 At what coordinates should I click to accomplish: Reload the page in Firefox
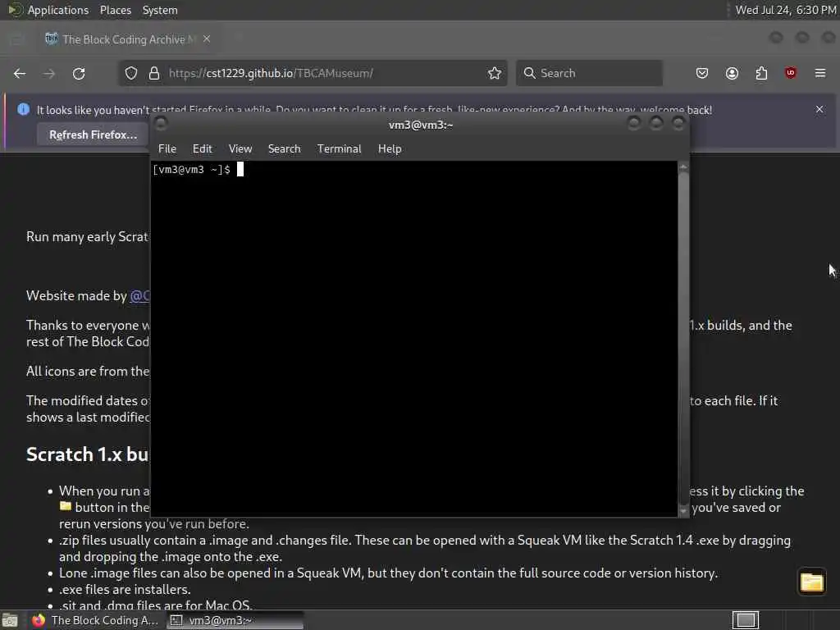click(79, 73)
